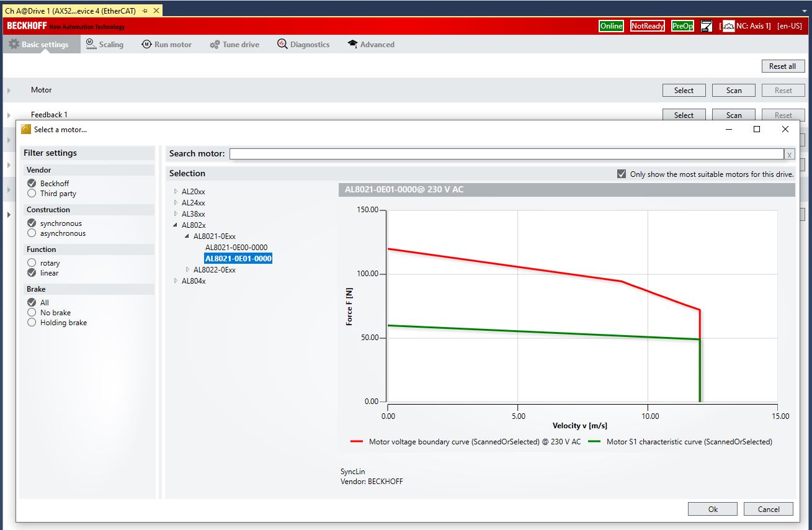Select the All brake filter option
This screenshot has width=812, height=530.
tap(32, 303)
